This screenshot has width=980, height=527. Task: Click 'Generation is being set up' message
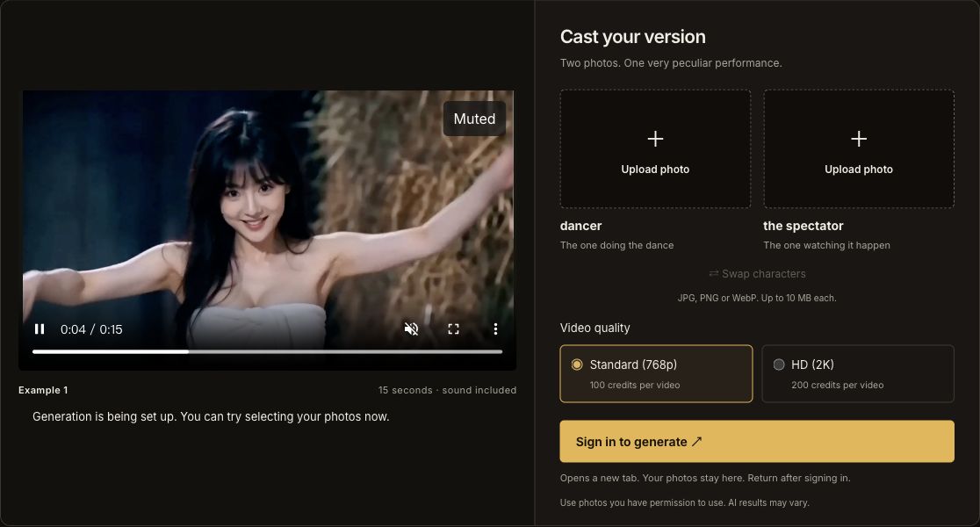211,416
